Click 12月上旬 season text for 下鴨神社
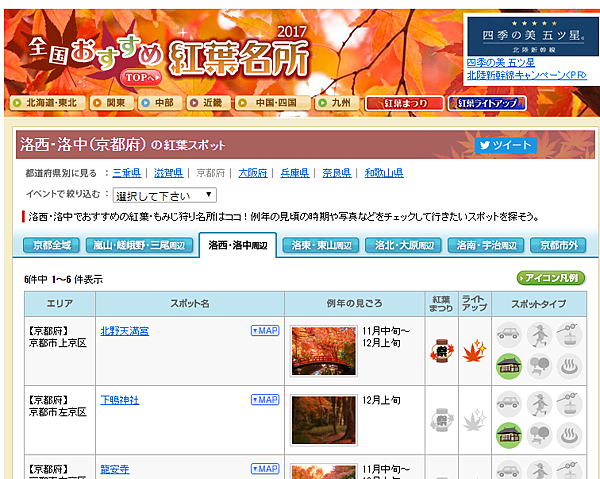Image resolution: width=600 pixels, height=479 pixels. point(381,400)
